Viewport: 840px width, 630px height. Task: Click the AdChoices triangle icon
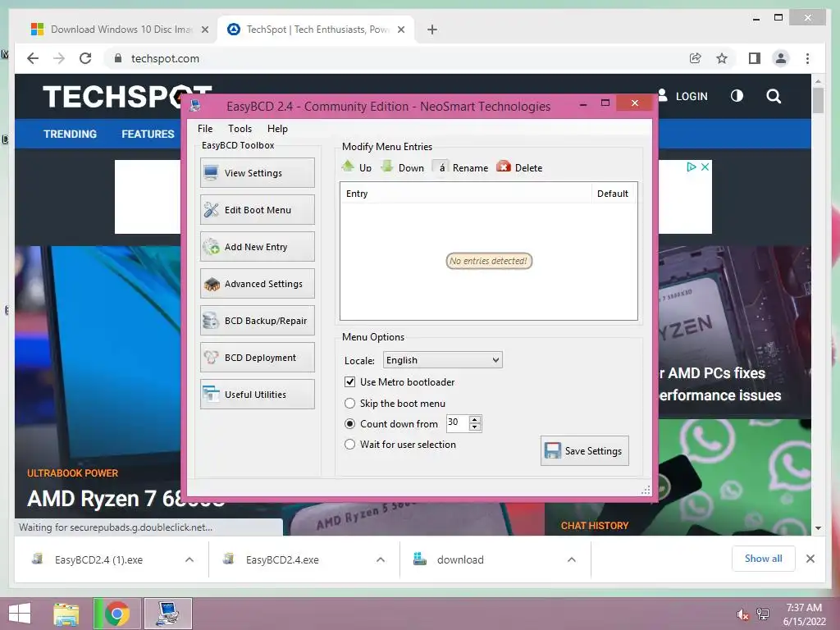click(692, 167)
